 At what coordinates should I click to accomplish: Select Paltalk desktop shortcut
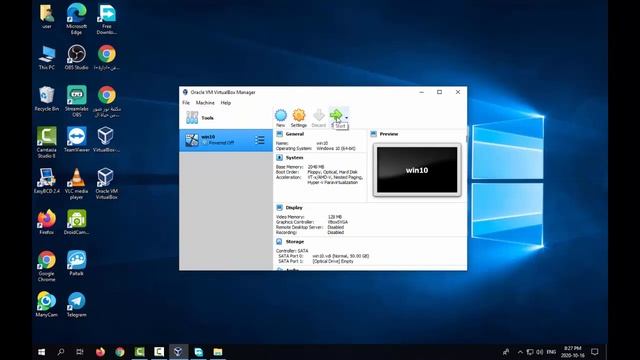(76, 263)
